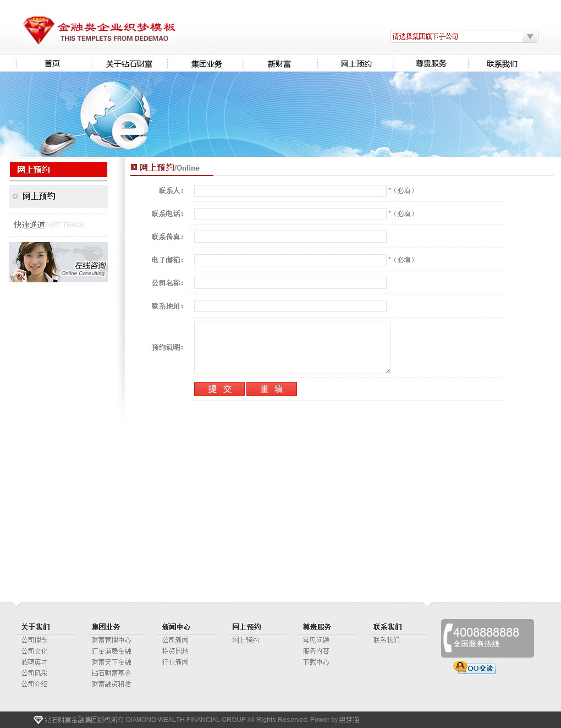Open the 财富管理中心 footer link
This screenshot has width=561, height=728.
click(111, 640)
